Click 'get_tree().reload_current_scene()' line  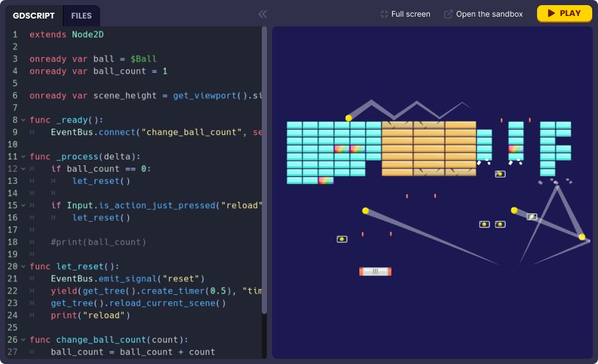[138, 303]
